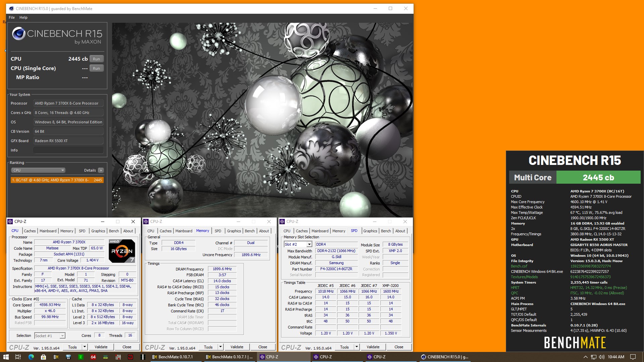Viewport: 644px width, 362px height.
Task: Open the File menu in Cinebench
Action: (12, 17)
